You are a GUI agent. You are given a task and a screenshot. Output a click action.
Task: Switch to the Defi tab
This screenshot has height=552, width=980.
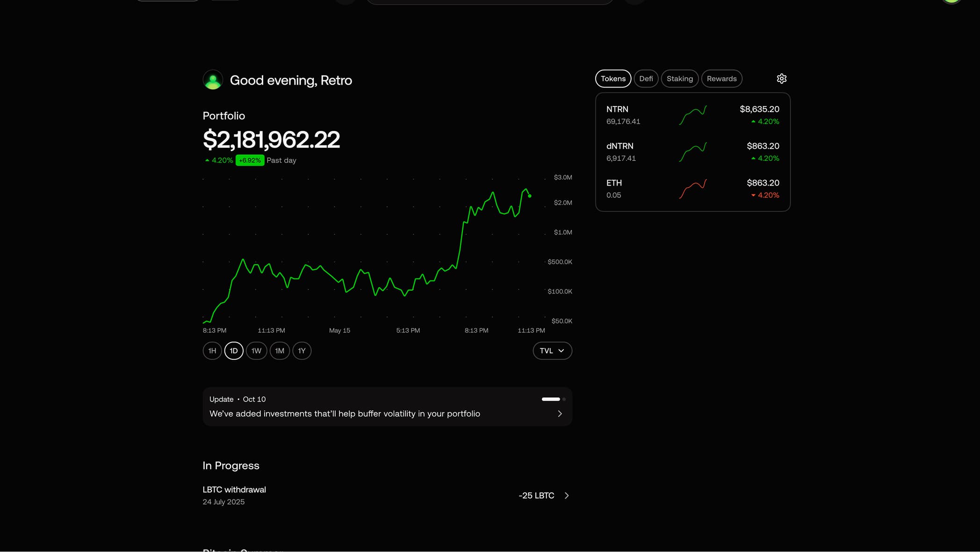click(x=646, y=79)
